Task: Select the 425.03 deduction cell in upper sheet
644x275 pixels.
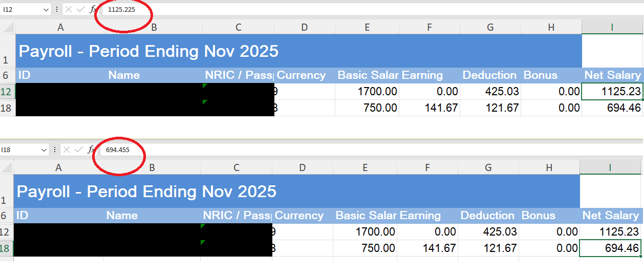Action: pos(490,92)
